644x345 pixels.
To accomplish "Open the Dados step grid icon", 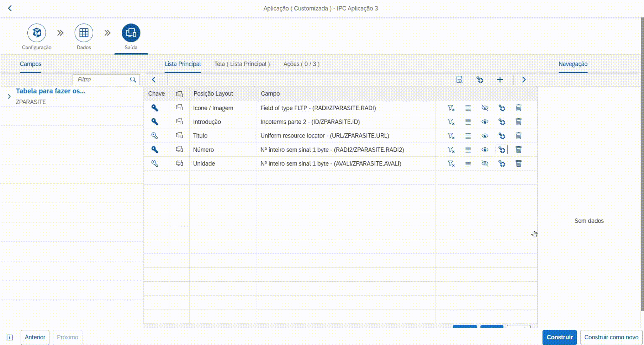I will click(x=84, y=33).
